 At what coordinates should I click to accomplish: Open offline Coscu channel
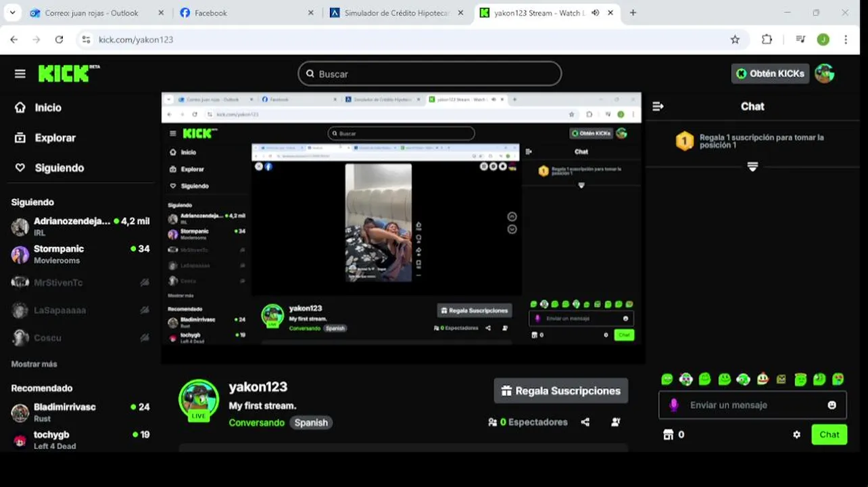click(x=80, y=338)
